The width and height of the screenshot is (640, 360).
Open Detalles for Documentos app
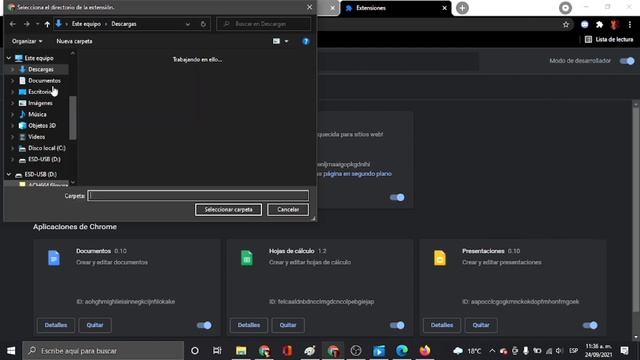tap(56, 325)
